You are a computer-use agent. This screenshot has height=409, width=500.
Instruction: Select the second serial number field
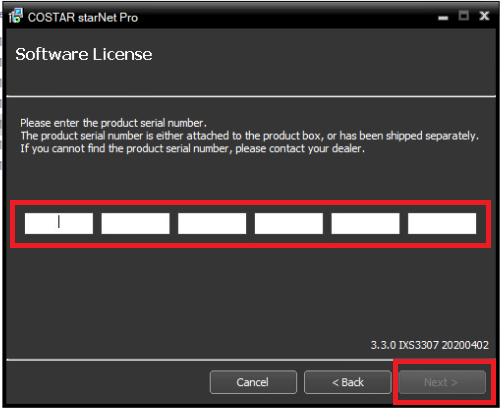tap(135, 223)
